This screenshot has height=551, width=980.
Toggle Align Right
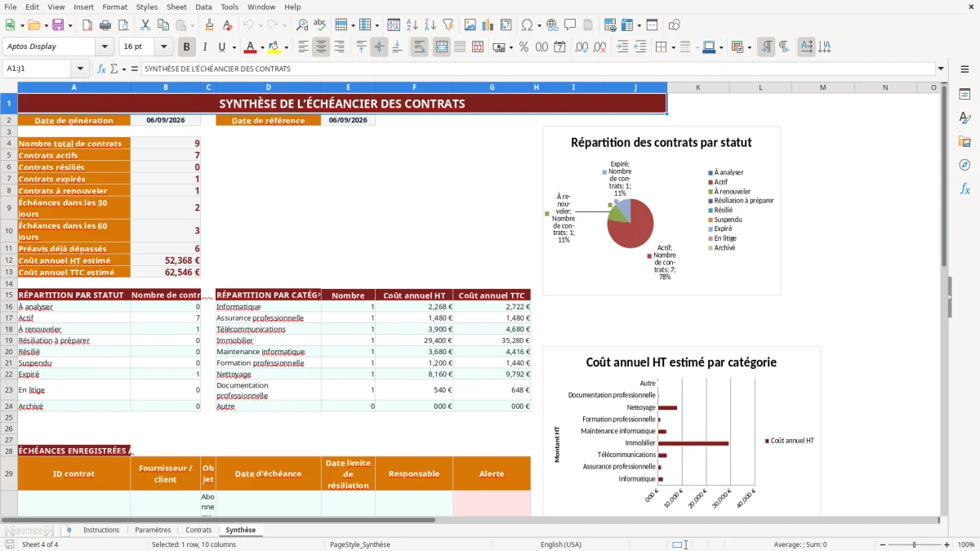[x=339, y=47]
